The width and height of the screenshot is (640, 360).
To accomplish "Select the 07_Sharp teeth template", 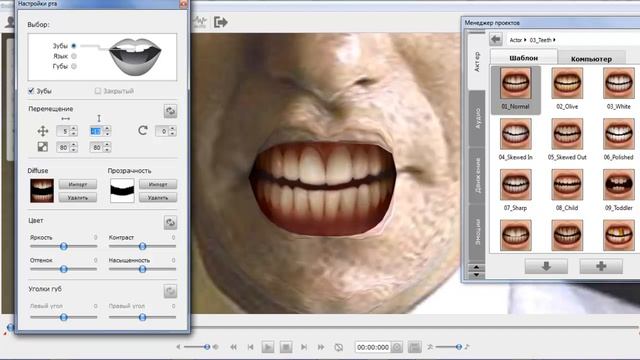I will (516, 190).
